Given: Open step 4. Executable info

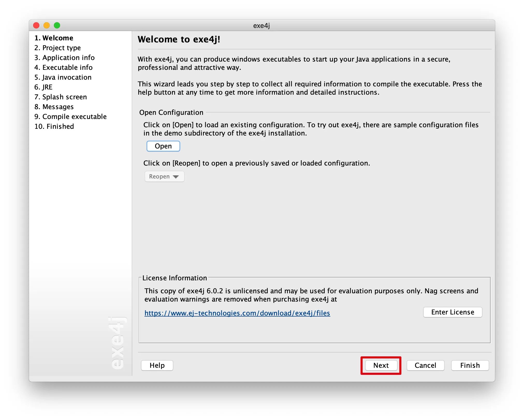Looking at the screenshot, I should 63,67.
